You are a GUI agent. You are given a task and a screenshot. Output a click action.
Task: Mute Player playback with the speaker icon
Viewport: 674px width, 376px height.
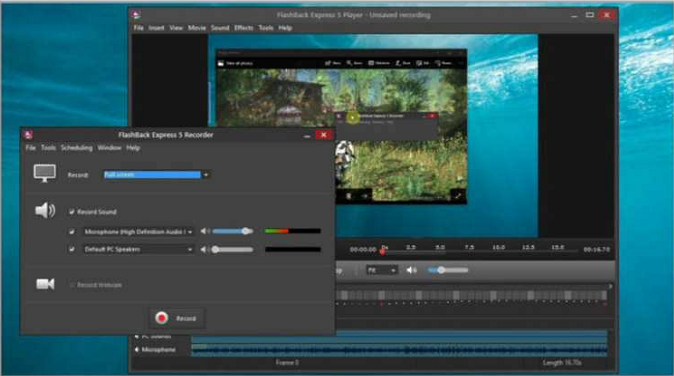[411, 270]
